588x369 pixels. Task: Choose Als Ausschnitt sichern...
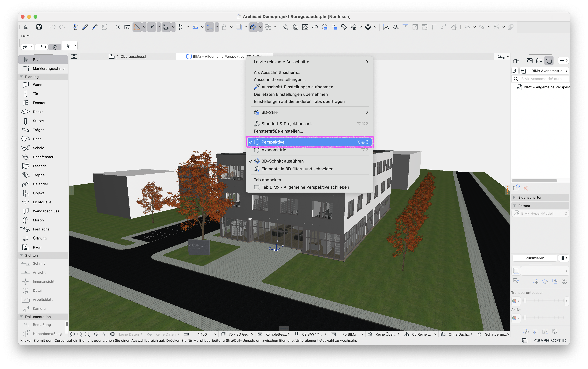tap(309, 72)
